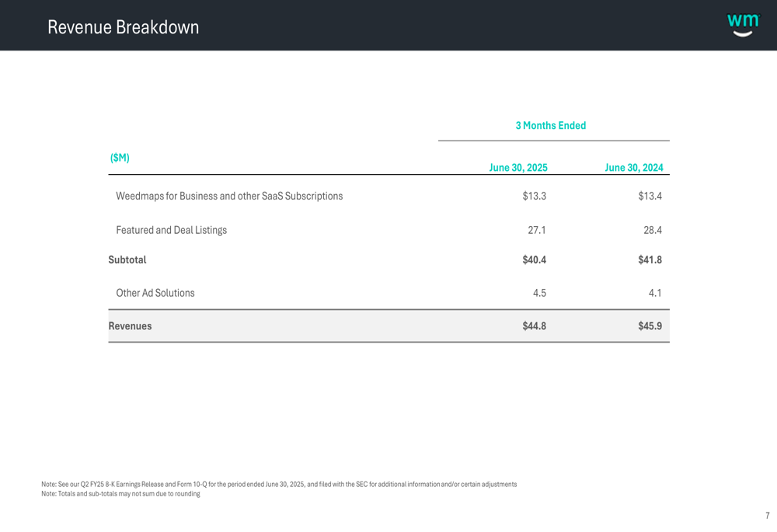The height and width of the screenshot is (532, 777).
Task: Click the slide page number 7
Action: [767, 516]
